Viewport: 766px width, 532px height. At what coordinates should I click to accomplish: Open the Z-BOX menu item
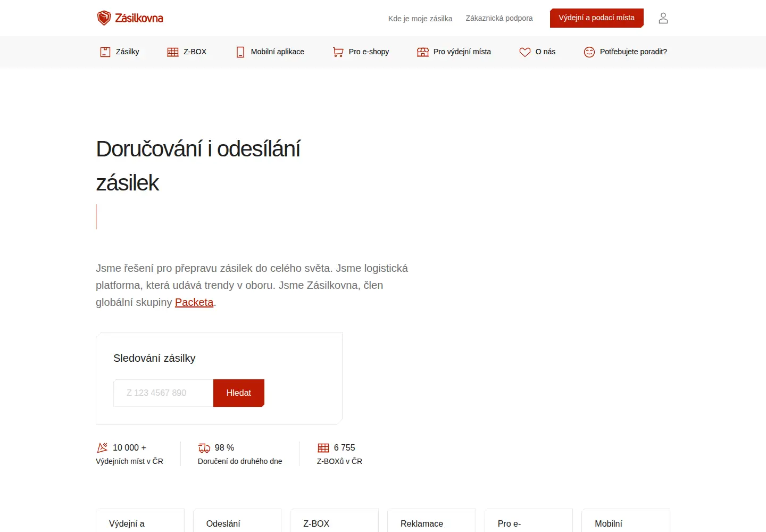pyautogui.click(x=187, y=52)
